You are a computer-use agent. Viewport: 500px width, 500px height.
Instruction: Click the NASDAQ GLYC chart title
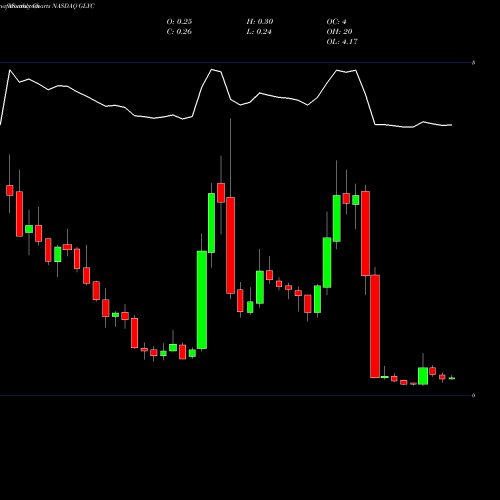coord(73,6)
